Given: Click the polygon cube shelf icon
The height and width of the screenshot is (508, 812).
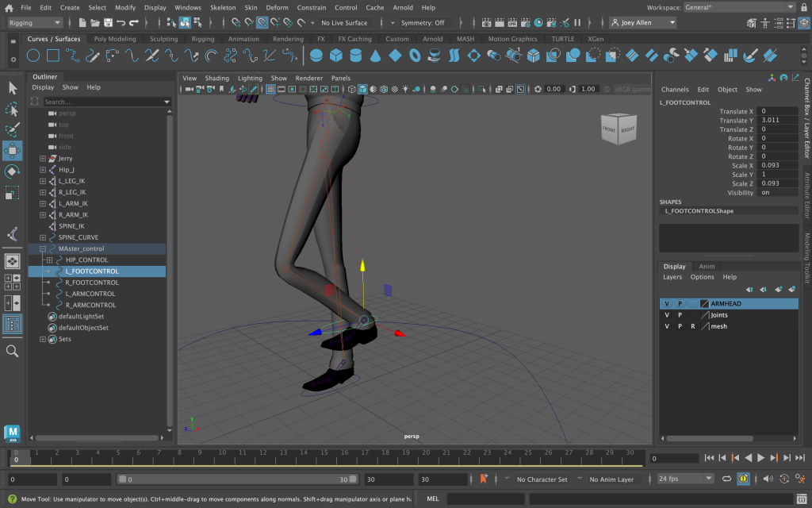Looking at the screenshot, I should coord(335,56).
